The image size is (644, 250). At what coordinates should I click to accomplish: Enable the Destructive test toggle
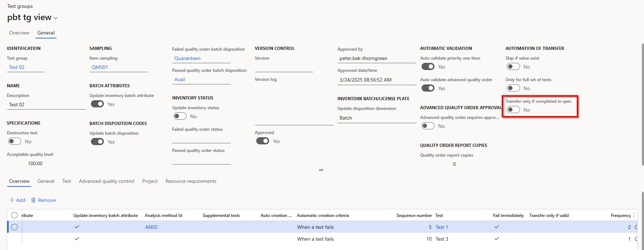[x=15, y=142]
